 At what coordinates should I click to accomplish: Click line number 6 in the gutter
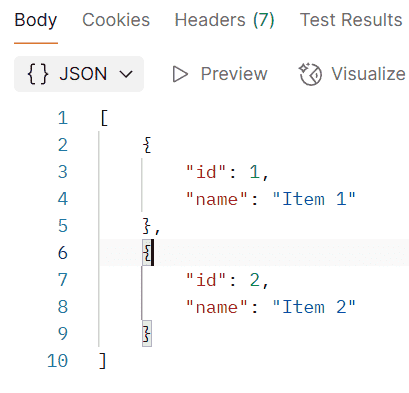pos(63,253)
